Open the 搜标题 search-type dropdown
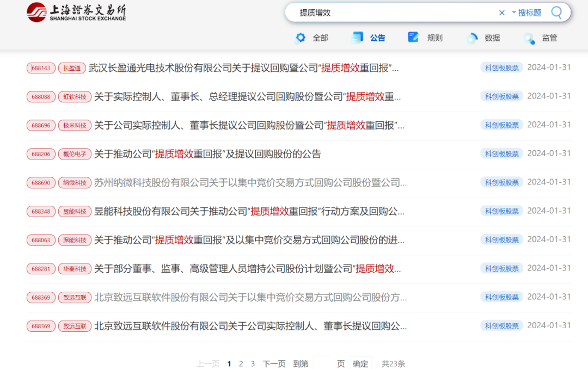 pos(526,13)
